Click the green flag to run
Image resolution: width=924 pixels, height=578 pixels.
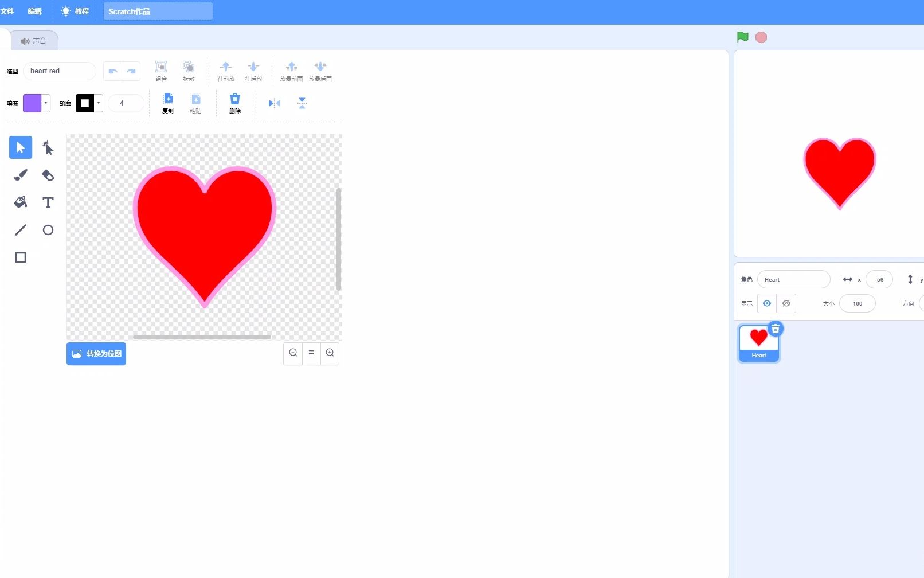743,37
